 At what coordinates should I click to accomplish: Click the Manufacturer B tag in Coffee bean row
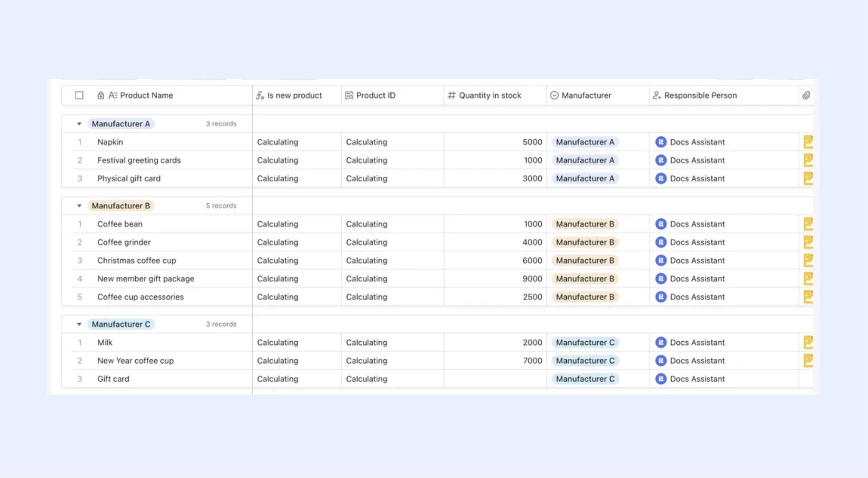point(585,224)
